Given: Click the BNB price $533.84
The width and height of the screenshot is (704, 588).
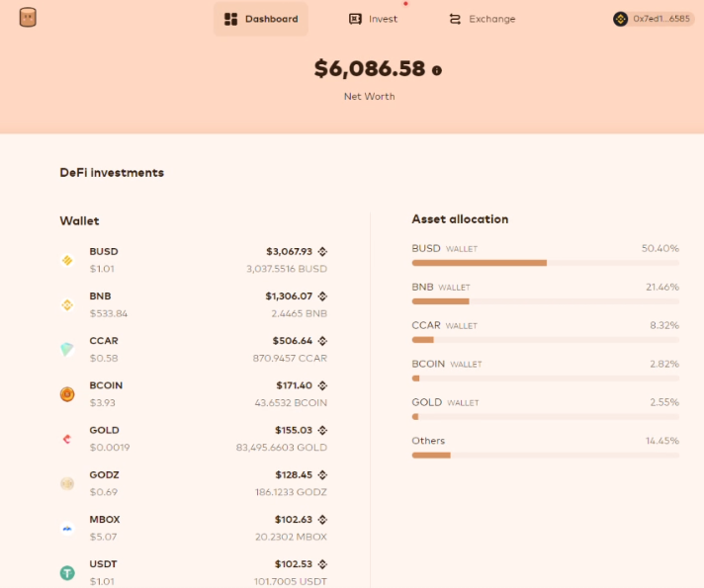Looking at the screenshot, I should click(x=109, y=313).
